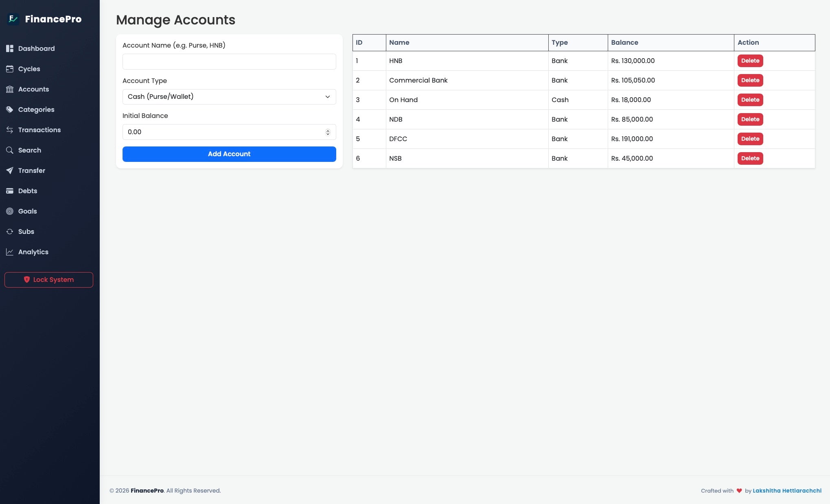Click the Cash type cell
Screen dimensions: 830x504
[578, 100]
